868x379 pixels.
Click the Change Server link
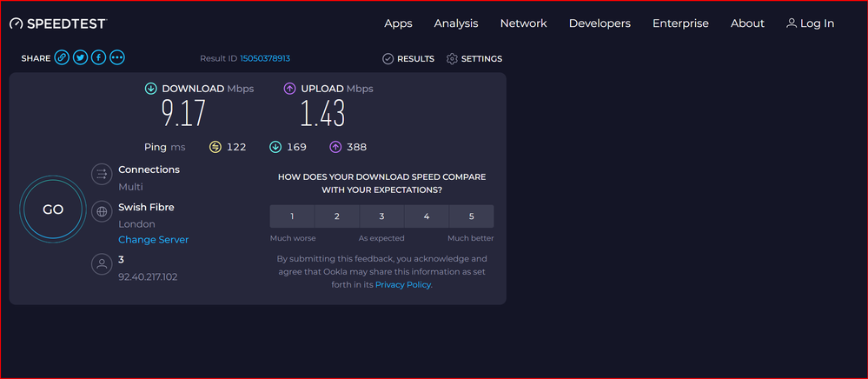(x=153, y=240)
